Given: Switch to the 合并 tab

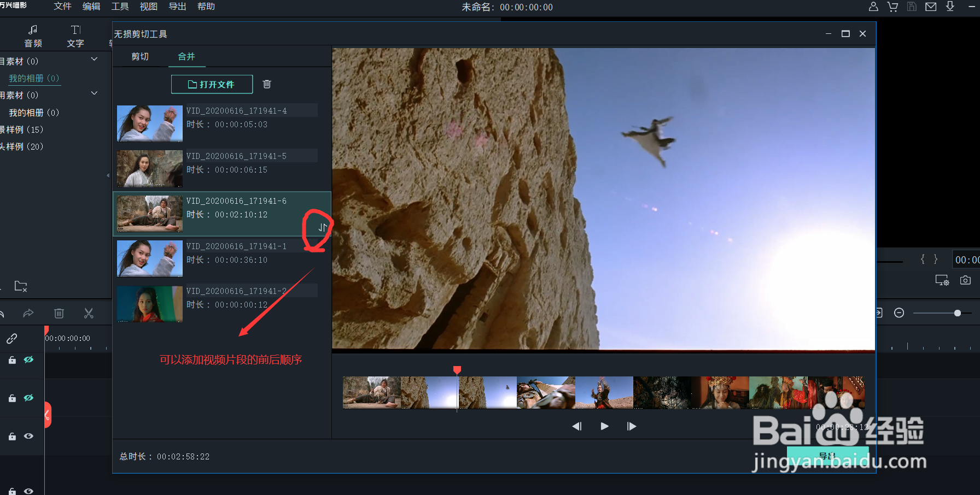Looking at the screenshot, I should (186, 56).
